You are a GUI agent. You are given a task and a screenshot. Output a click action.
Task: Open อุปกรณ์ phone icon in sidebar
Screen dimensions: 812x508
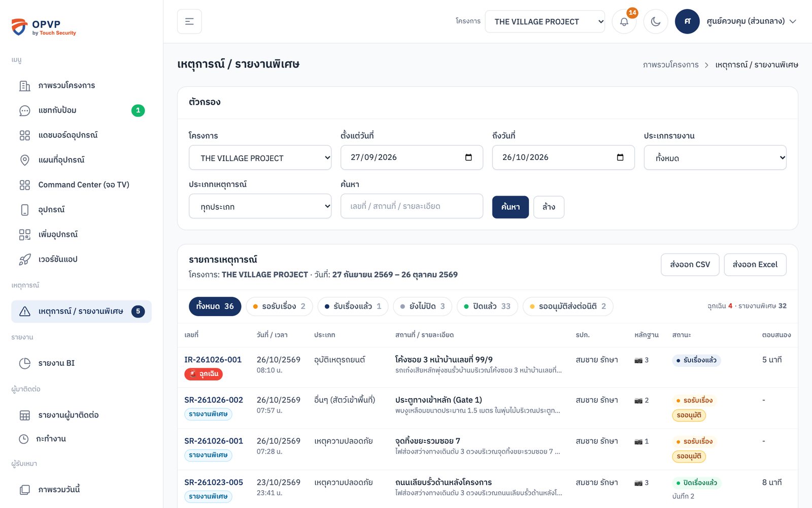coord(24,210)
